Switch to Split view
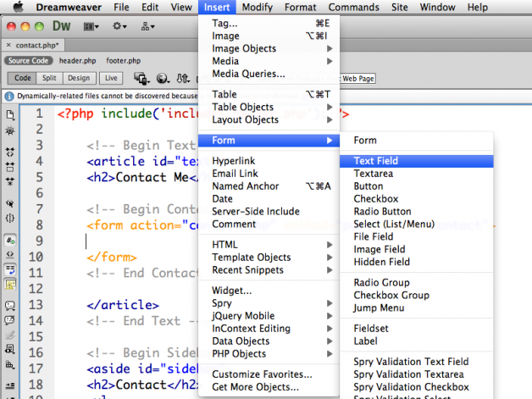 point(49,78)
